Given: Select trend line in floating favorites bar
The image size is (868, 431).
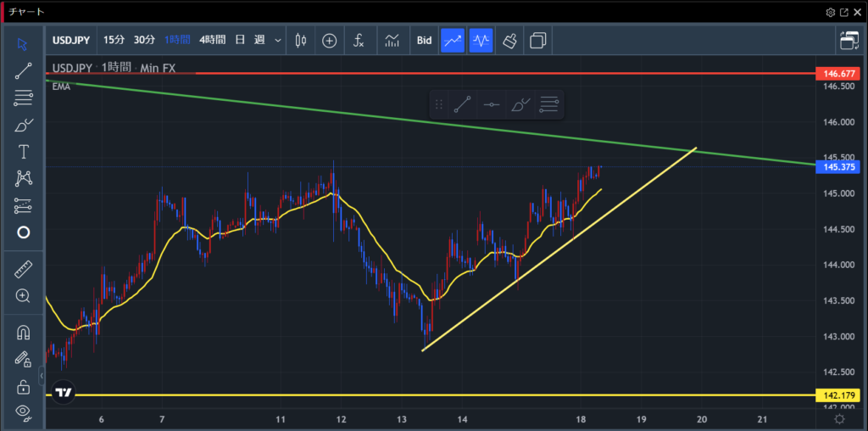Looking at the screenshot, I should 462,104.
